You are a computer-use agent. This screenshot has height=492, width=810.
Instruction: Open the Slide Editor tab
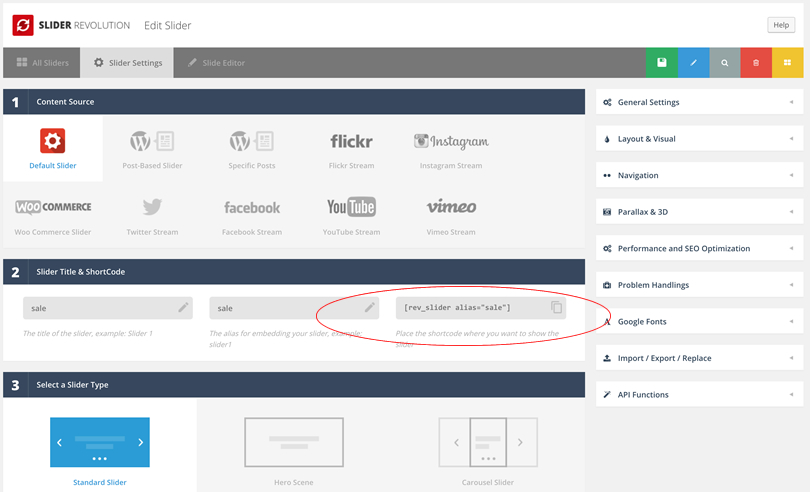coord(216,63)
